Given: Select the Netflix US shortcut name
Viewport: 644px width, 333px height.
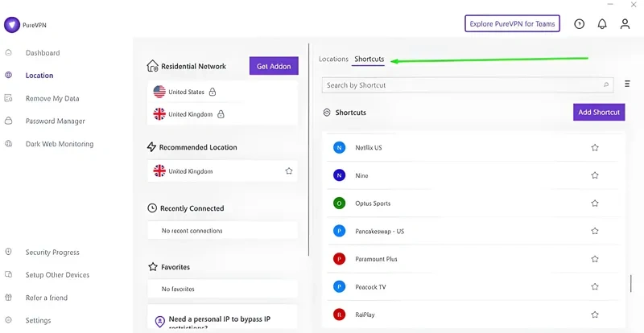Looking at the screenshot, I should click(x=369, y=147).
